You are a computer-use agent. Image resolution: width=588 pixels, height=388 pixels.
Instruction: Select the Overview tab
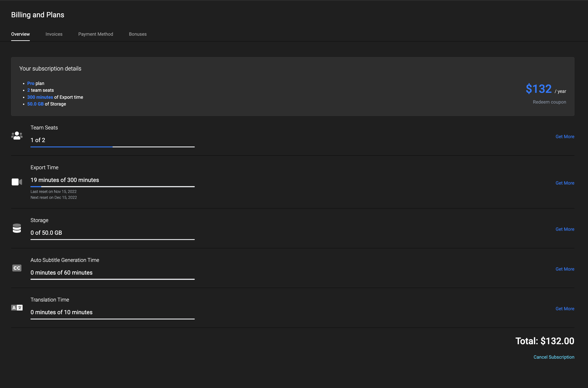pyautogui.click(x=20, y=34)
